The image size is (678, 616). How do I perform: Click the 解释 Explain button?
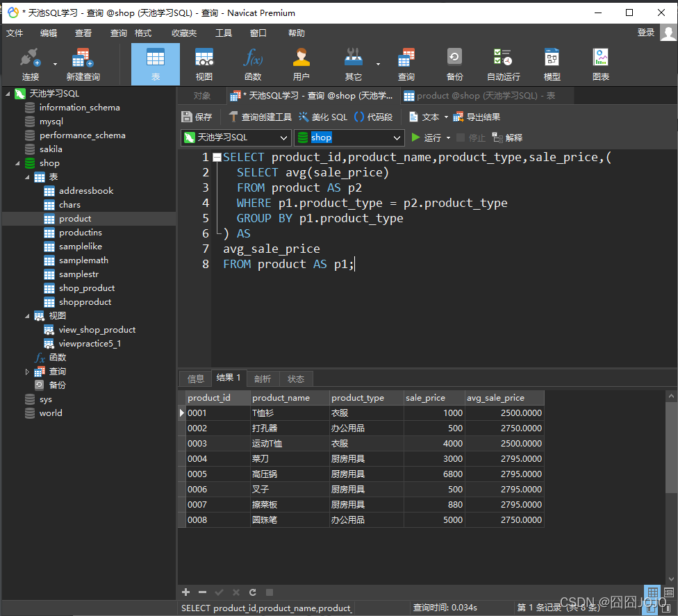pos(508,138)
